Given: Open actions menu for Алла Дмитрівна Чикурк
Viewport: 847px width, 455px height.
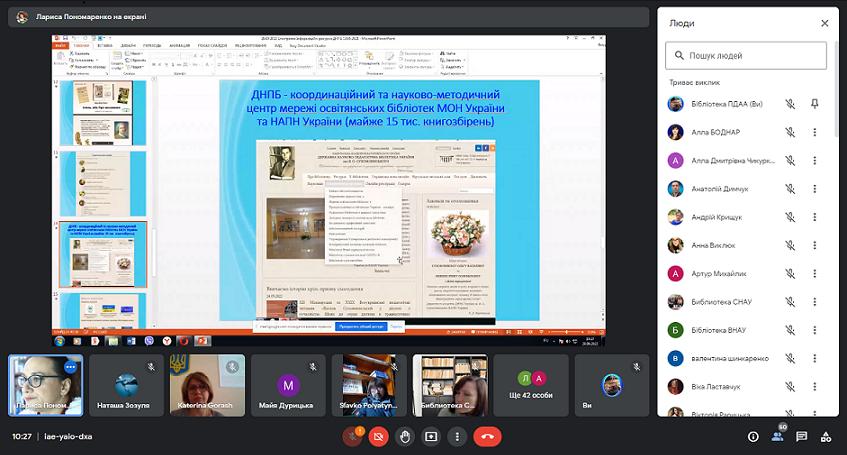Looking at the screenshot, I should point(815,160).
